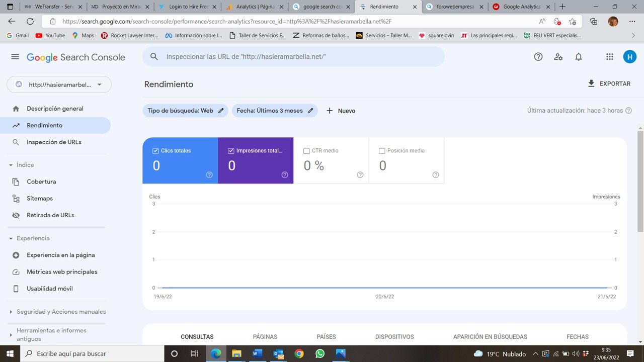644x362 pixels.
Task: Show hidden system tray icons
Action: click(x=535, y=353)
